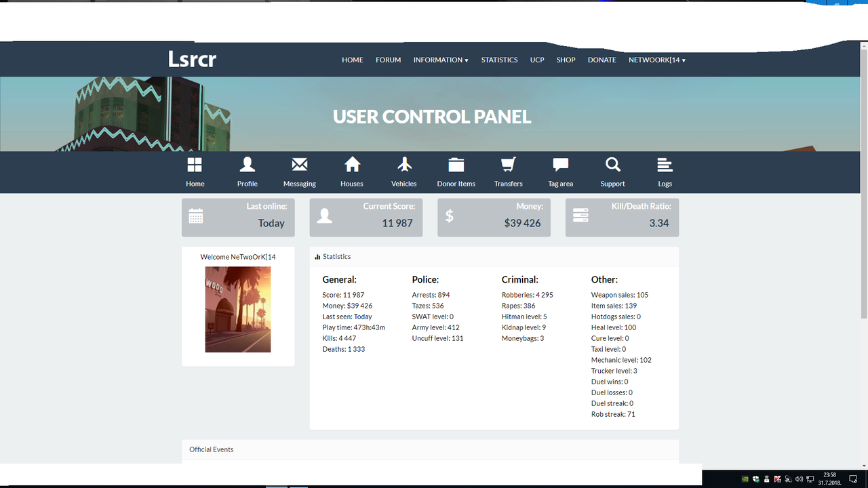Click the Criminal: column heading
This screenshot has width=868, height=488.
[x=520, y=279]
